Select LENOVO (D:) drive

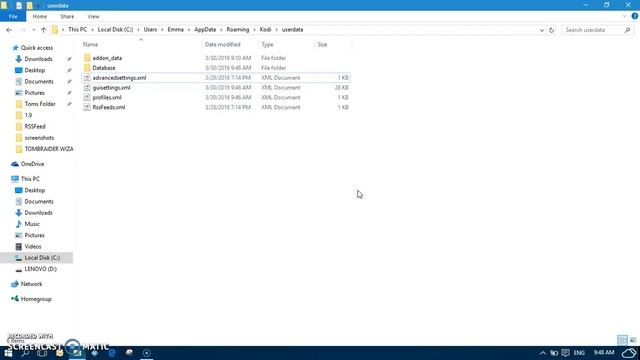coord(40,269)
